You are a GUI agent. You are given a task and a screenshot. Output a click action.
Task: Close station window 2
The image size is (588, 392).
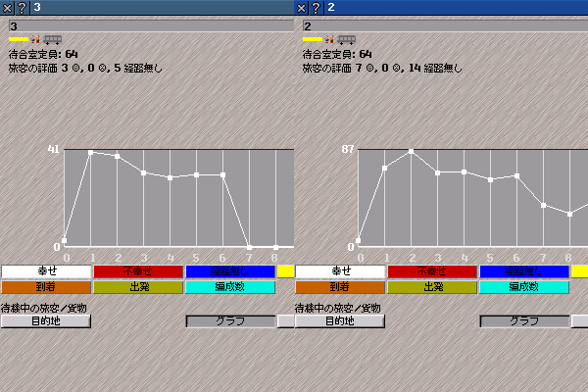click(x=301, y=7)
